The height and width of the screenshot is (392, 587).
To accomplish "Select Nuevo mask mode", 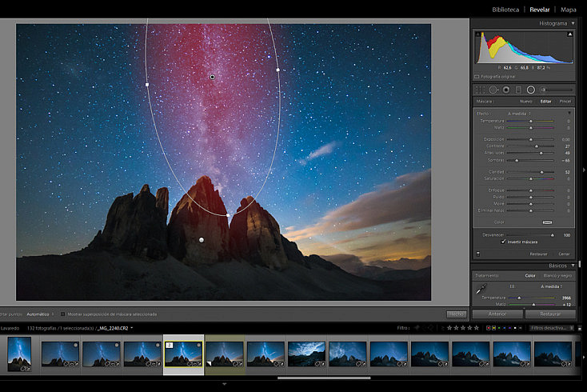I will (x=525, y=102).
